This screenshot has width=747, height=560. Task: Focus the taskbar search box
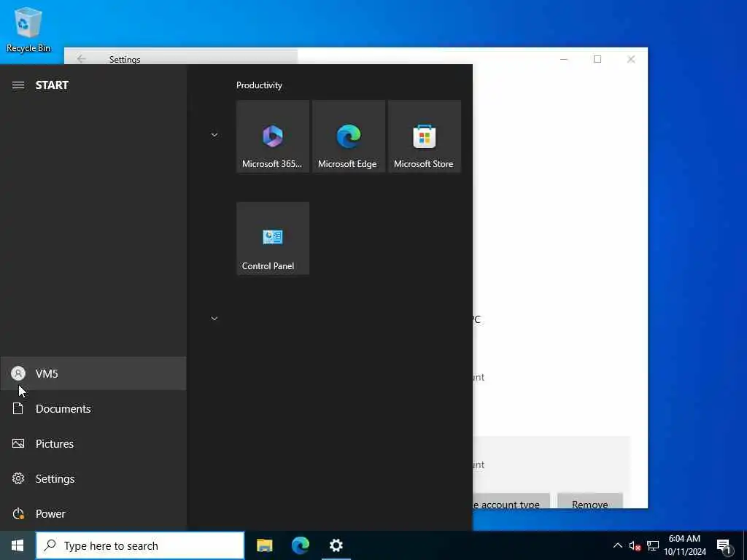140,545
